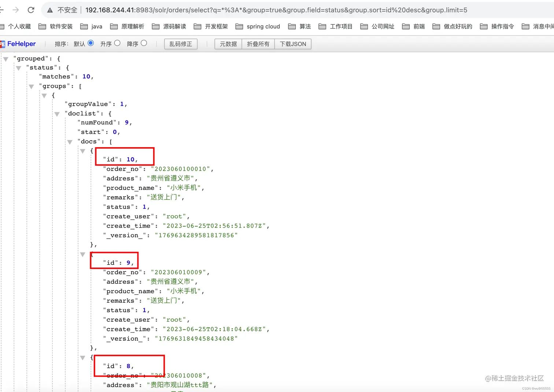The height and width of the screenshot is (392, 554).
Task: Collapse the "grouped" node
Action: coord(6,59)
